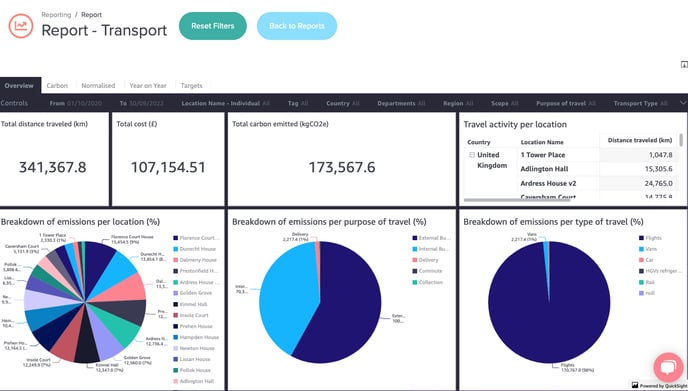Click the External Business legend swatch
Viewport: 688px width, 391px height.
pyautogui.click(x=415, y=238)
